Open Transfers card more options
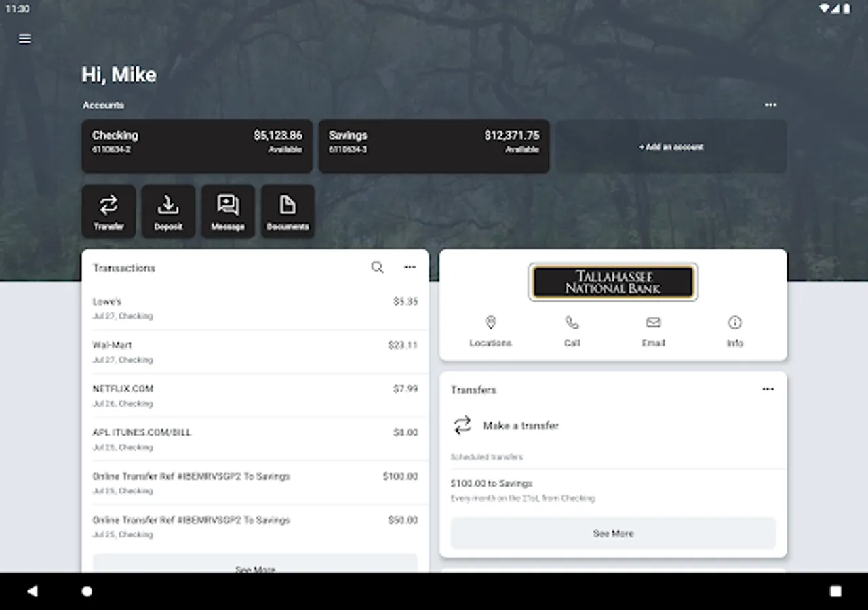The height and width of the screenshot is (610, 868). 768,390
